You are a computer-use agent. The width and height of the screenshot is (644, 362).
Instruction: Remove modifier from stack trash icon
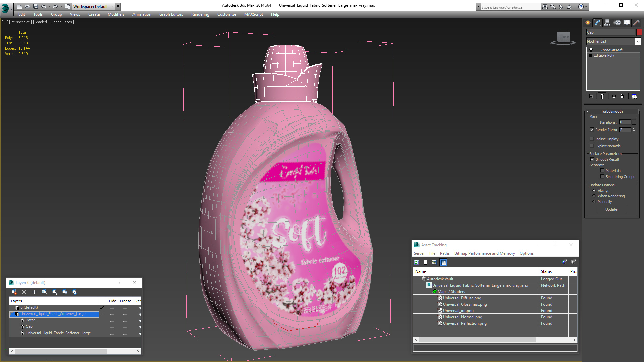(x=622, y=96)
